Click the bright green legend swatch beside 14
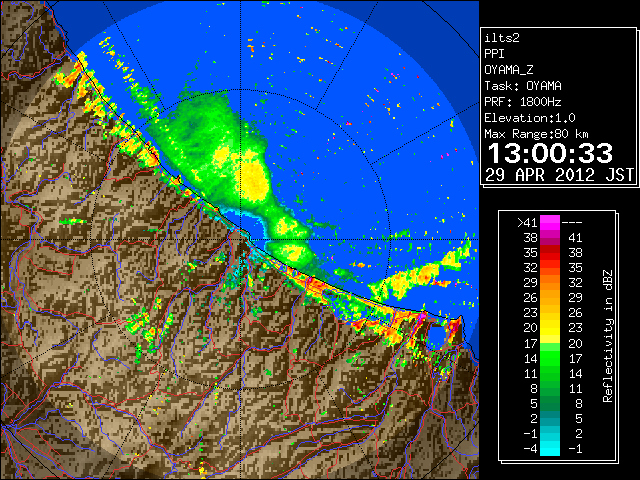This screenshot has width=640, height=480. tap(550, 358)
